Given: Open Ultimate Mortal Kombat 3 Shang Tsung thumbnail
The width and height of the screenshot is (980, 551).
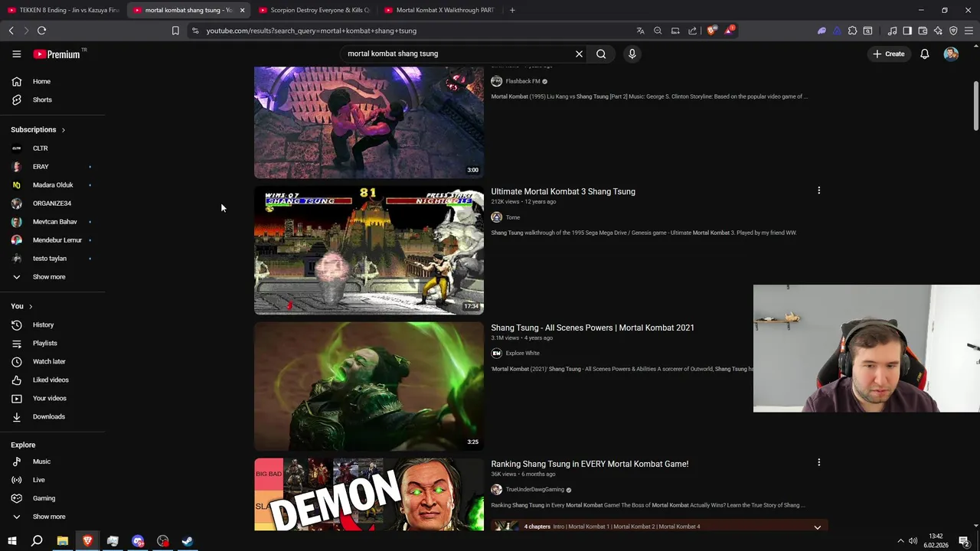Looking at the screenshot, I should (x=369, y=250).
